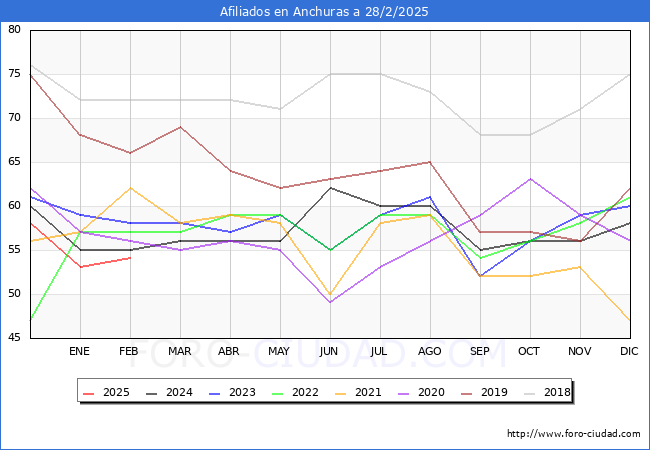Click the brown 2019 legend color marker

(467, 393)
